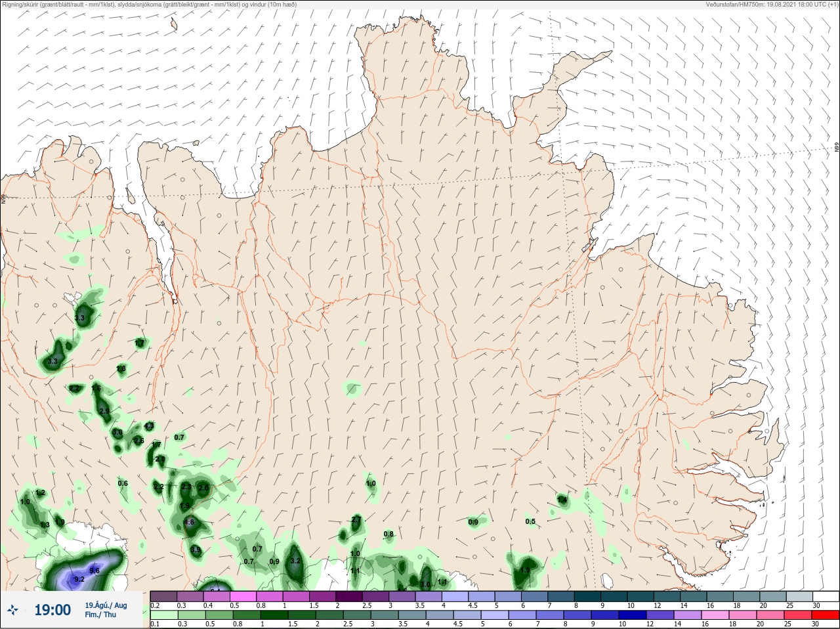
Task: Click the 9.6 precipitation value on map
Action: (x=94, y=571)
